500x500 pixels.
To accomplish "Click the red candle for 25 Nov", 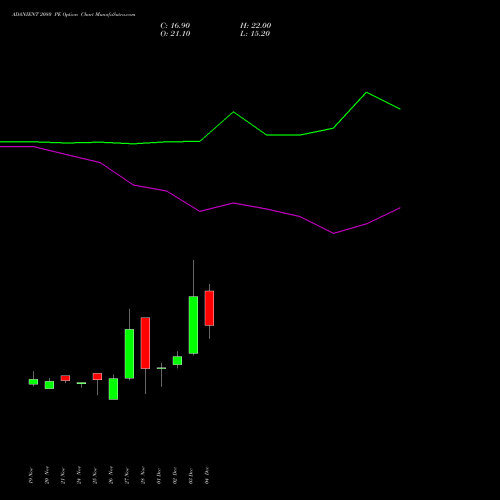I will tap(97, 376).
